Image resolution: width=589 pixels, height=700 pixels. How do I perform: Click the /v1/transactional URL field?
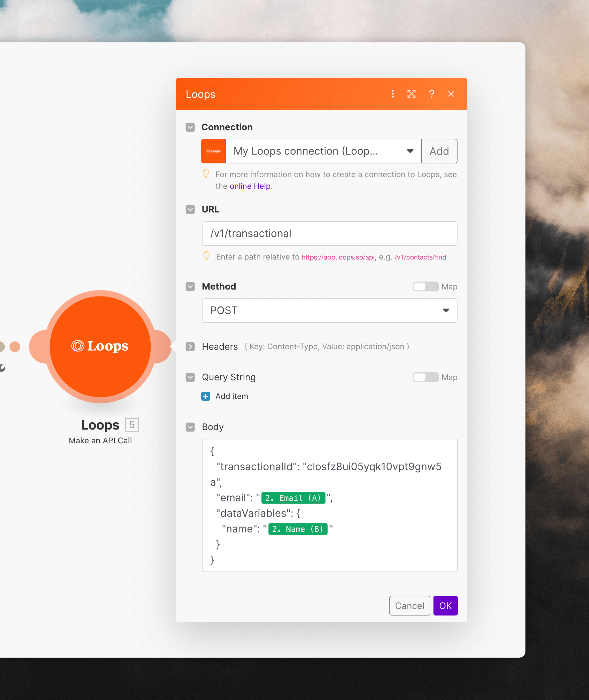pos(329,234)
